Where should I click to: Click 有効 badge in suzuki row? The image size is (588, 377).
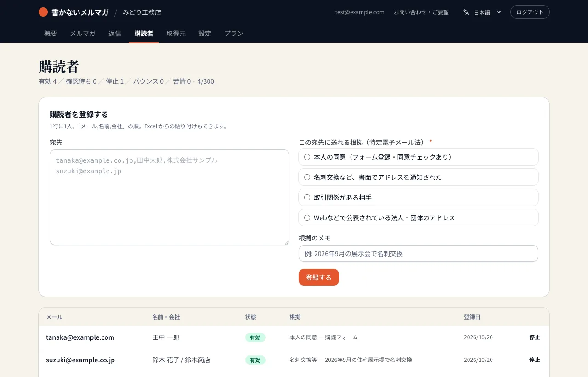(x=255, y=360)
